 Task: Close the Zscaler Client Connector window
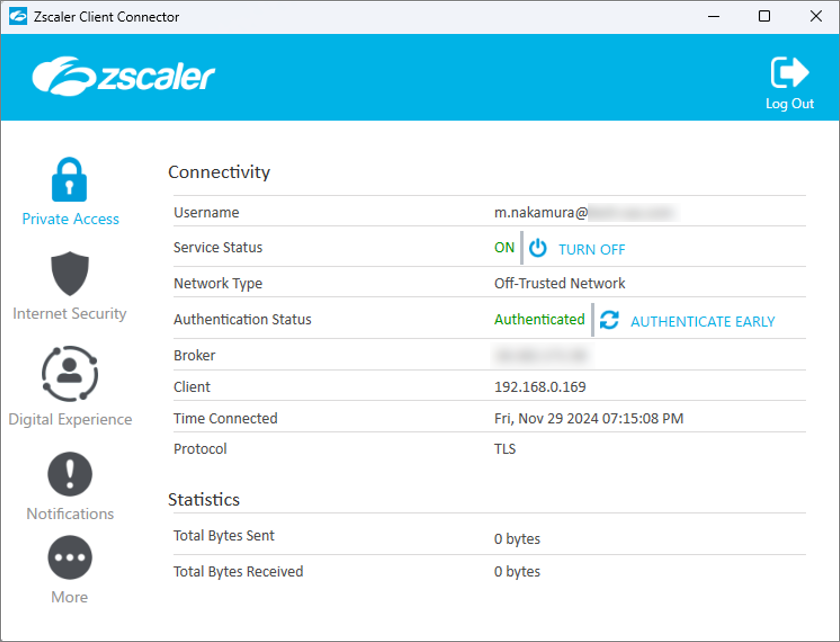click(815, 16)
